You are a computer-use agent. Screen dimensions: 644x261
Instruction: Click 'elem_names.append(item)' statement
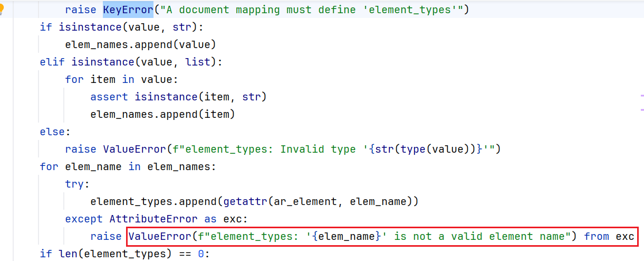[163, 114]
